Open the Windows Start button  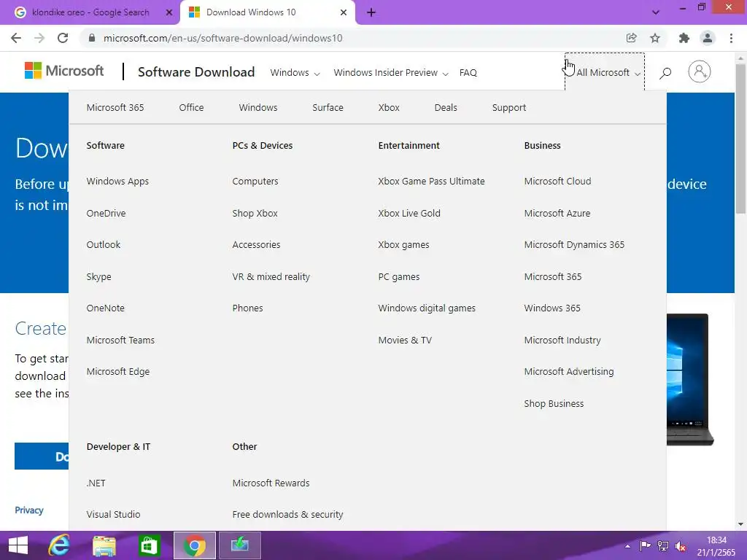tap(18, 545)
